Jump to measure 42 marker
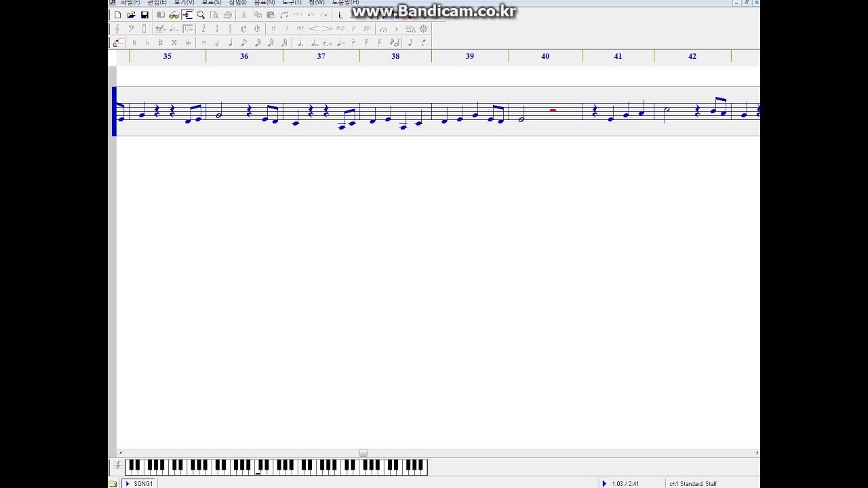Image resolution: width=868 pixels, height=488 pixels. [692, 56]
